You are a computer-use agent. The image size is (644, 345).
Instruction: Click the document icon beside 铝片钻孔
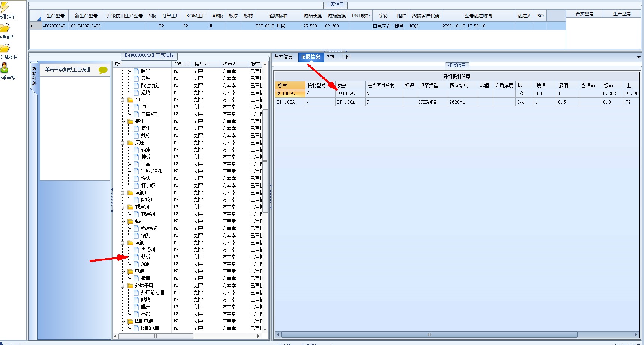pos(137,228)
